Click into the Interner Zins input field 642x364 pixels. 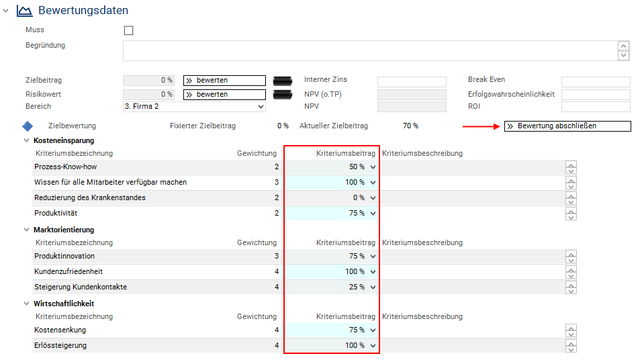point(411,82)
